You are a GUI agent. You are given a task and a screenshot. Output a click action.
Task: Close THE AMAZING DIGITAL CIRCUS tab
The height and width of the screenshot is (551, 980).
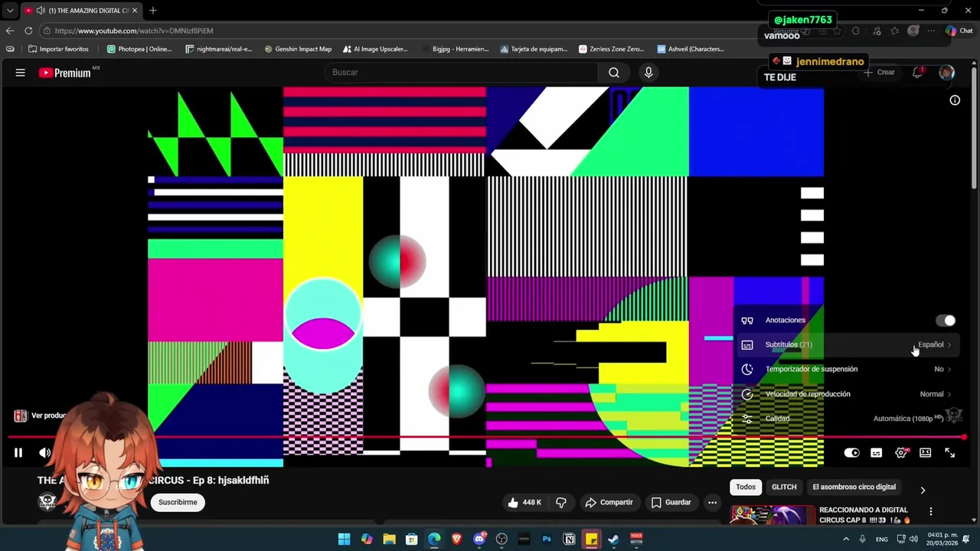click(135, 11)
